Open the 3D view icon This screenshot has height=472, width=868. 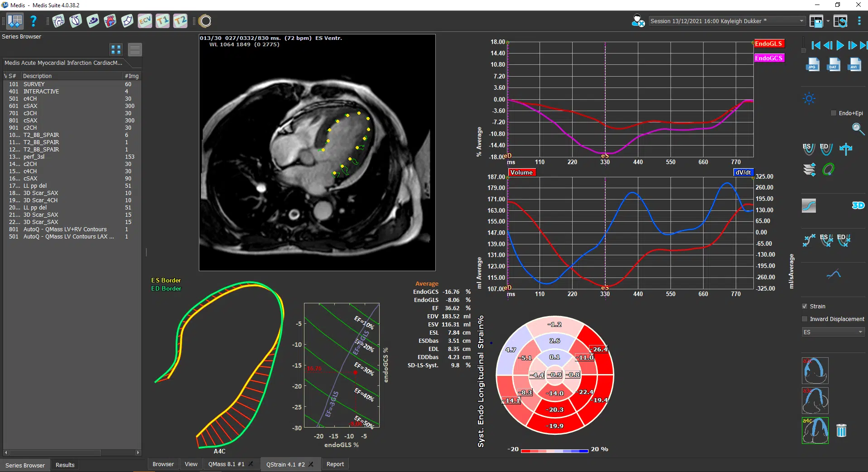[858, 205]
